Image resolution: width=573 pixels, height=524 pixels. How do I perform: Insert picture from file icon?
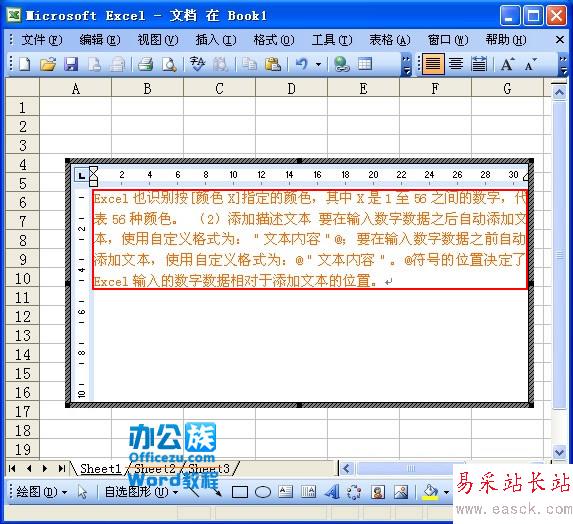[401, 492]
